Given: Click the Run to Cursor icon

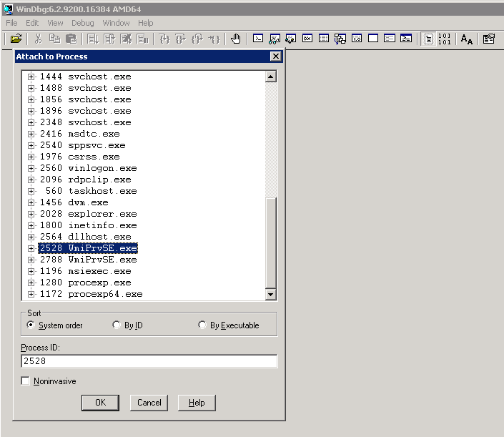Looking at the screenshot, I should point(214,39).
